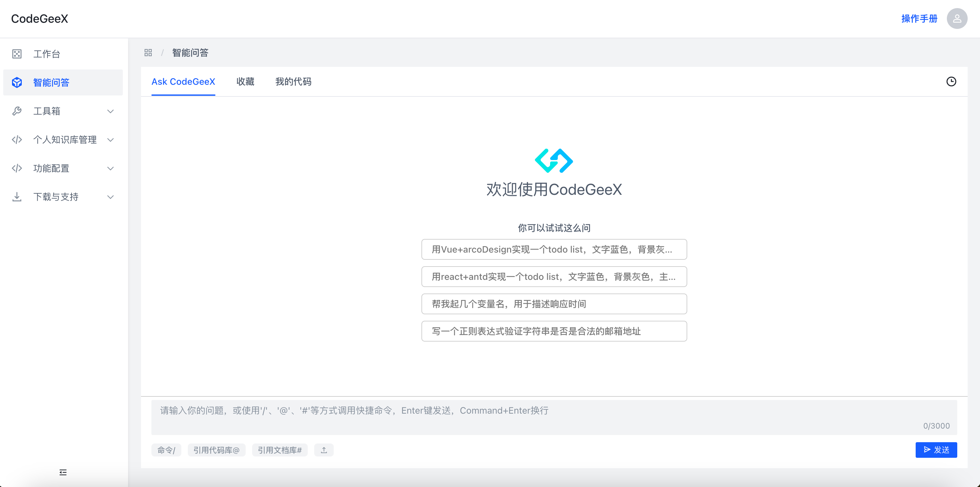Image resolution: width=980 pixels, height=487 pixels.
Task: Click the CodeGeeX welcome logo
Action: (x=554, y=161)
